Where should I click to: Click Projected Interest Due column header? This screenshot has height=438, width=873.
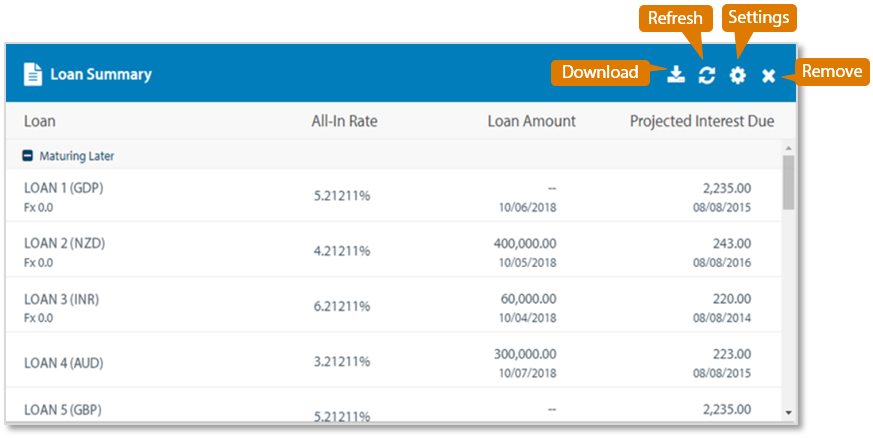pos(701,121)
